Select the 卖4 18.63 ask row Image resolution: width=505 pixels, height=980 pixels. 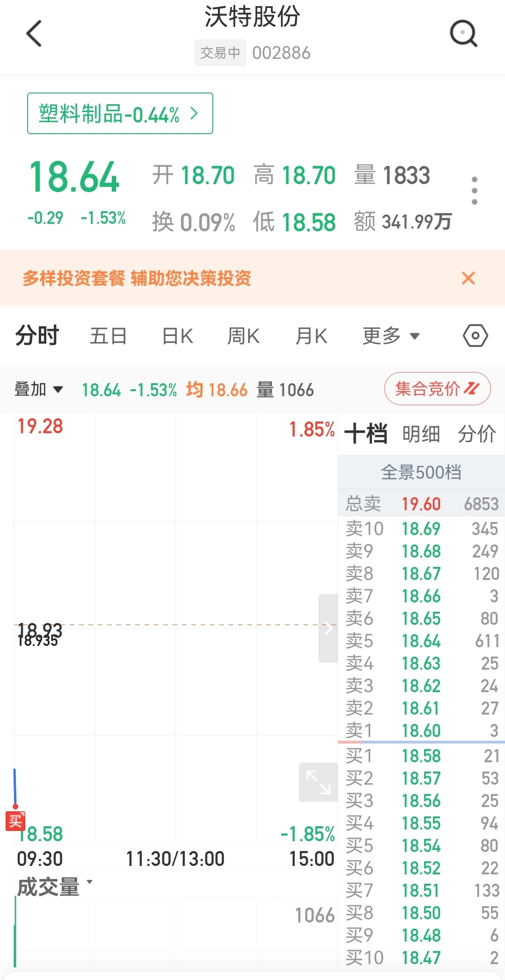click(x=421, y=663)
